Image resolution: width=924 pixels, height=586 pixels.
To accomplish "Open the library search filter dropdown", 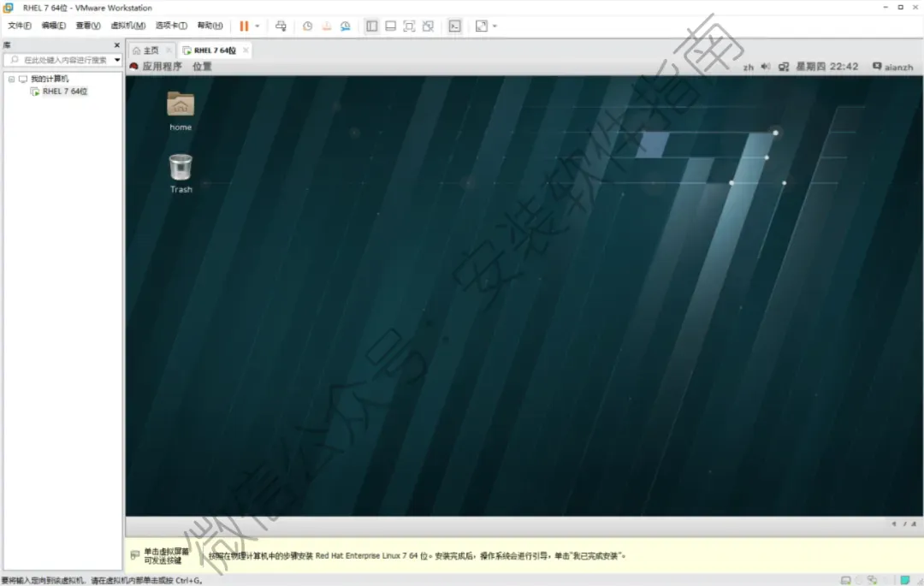I will click(117, 60).
